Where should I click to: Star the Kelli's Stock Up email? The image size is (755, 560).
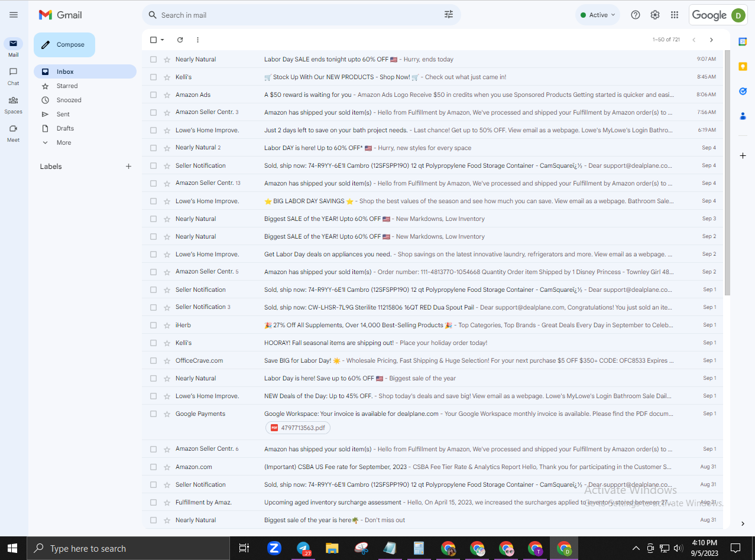coord(167,77)
